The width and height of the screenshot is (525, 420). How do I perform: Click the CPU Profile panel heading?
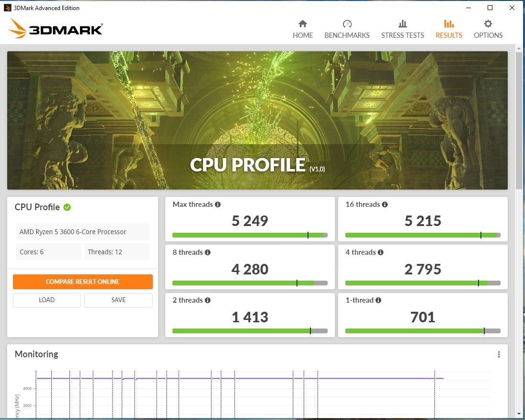pyautogui.click(x=37, y=207)
